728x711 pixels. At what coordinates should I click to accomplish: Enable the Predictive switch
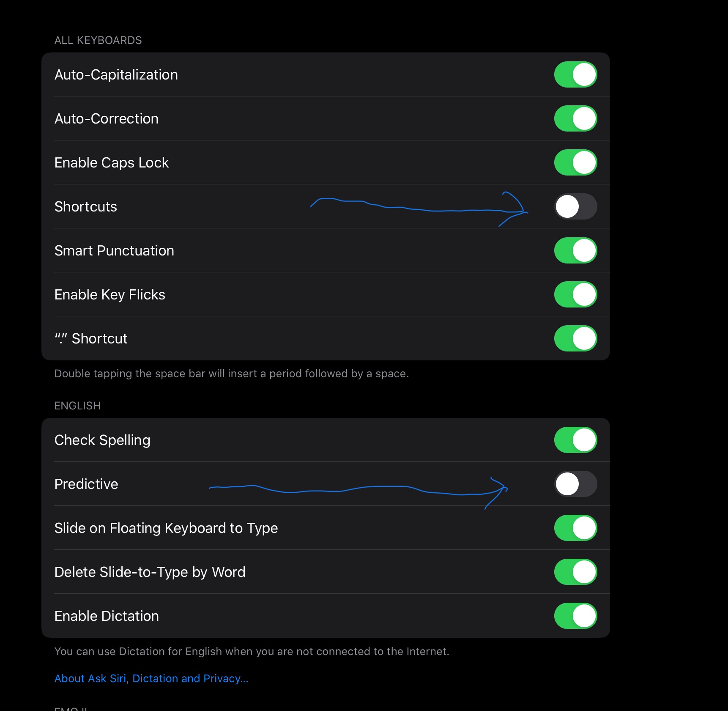pos(575,484)
